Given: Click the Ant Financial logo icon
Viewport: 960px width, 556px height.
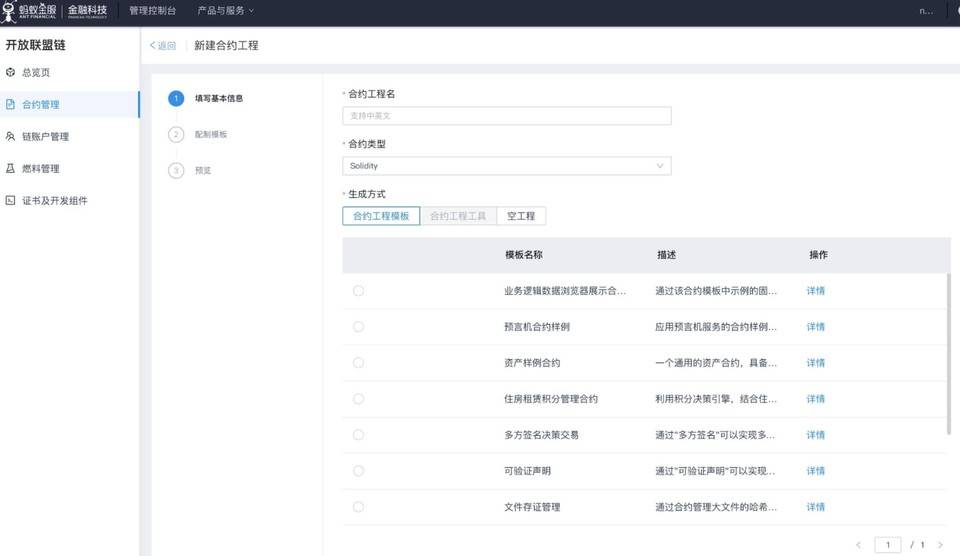Looking at the screenshot, I should click(x=8, y=12).
